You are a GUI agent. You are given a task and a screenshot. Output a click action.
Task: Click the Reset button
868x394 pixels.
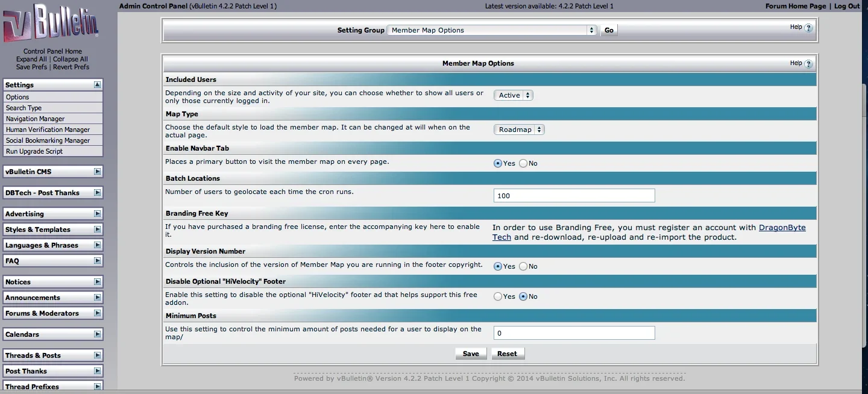coord(507,354)
